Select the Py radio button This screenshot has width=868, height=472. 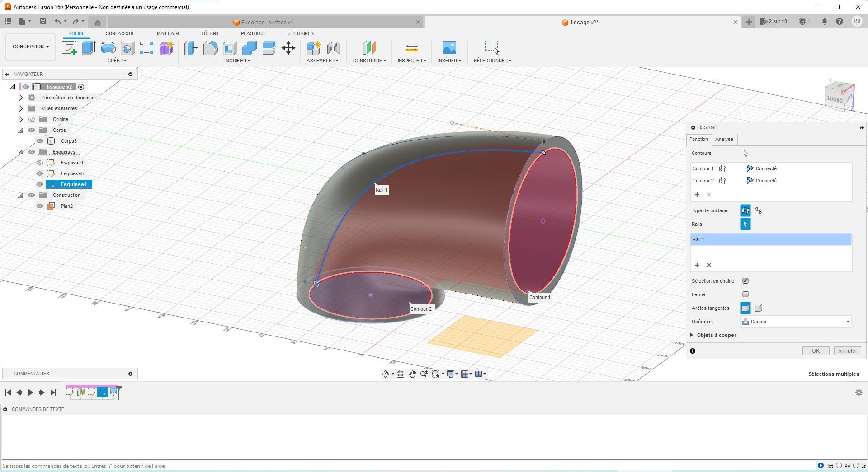[x=839, y=466]
